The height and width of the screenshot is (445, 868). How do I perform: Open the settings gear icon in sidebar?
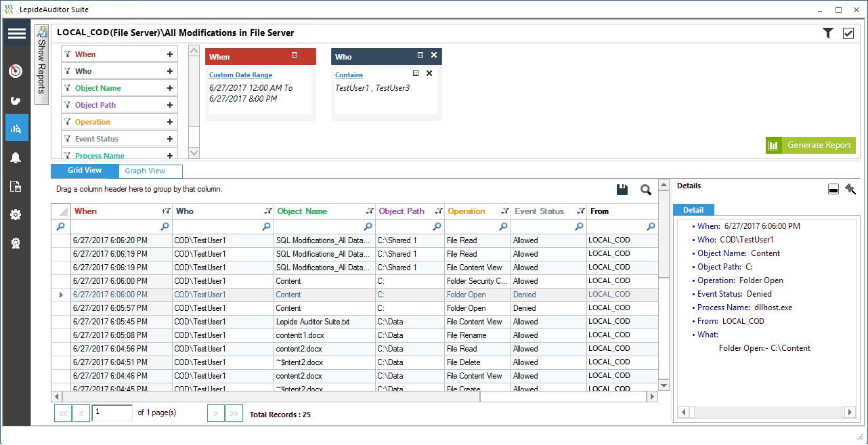point(15,215)
